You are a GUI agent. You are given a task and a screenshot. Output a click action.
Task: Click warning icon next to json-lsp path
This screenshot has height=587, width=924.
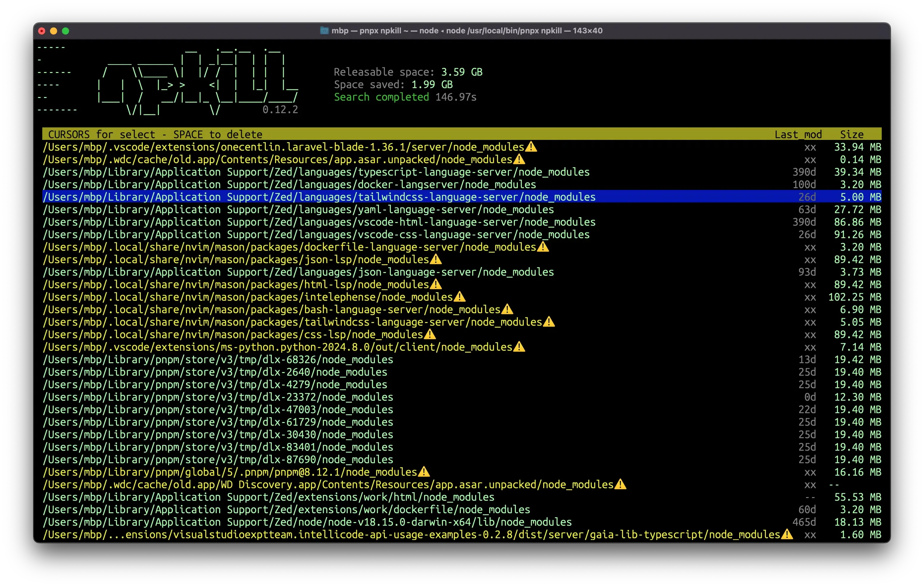pos(436,260)
